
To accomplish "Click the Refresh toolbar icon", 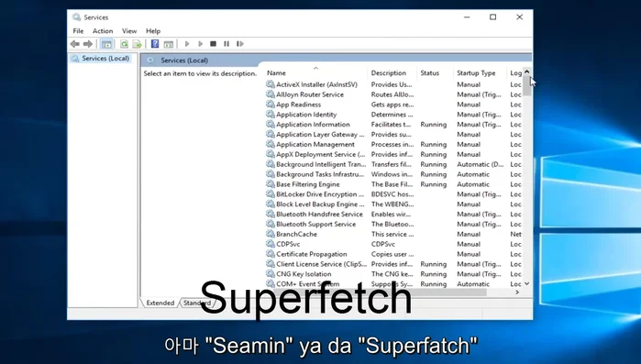I will pyautogui.click(x=124, y=44).
